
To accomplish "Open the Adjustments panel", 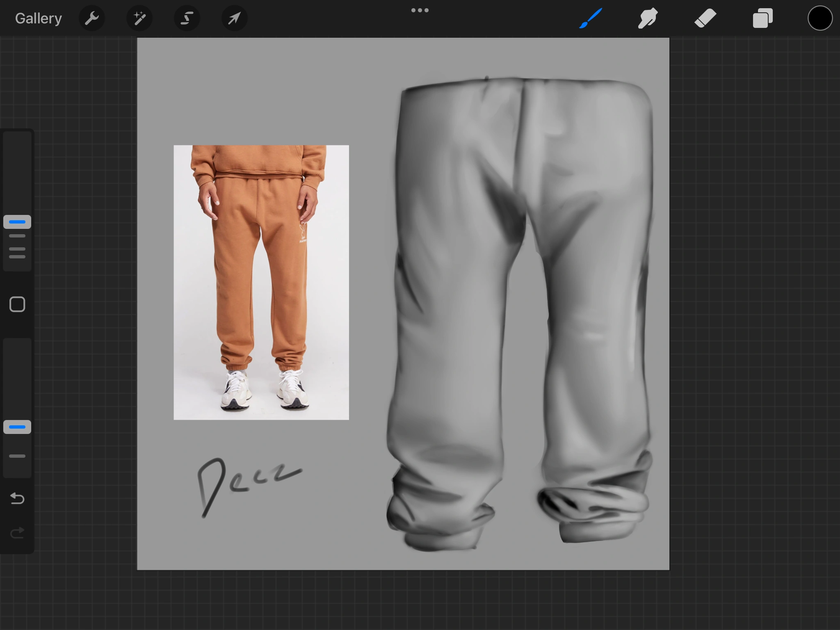I will (x=139, y=18).
